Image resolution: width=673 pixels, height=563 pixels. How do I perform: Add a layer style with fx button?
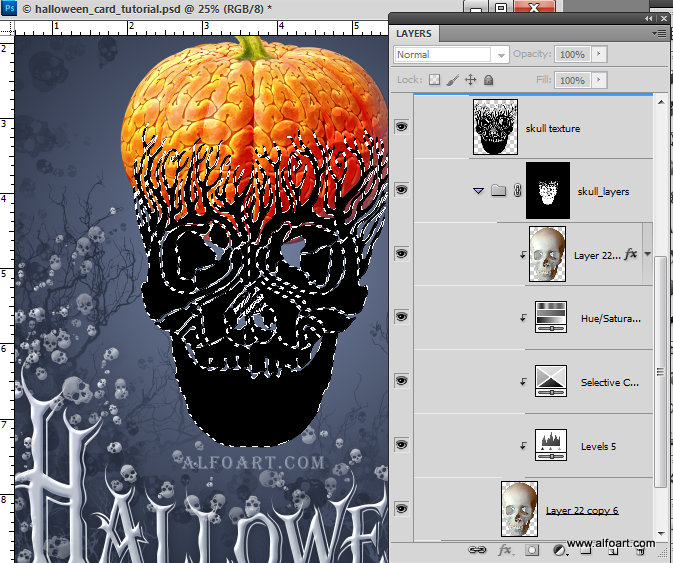[x=505, y=550]
